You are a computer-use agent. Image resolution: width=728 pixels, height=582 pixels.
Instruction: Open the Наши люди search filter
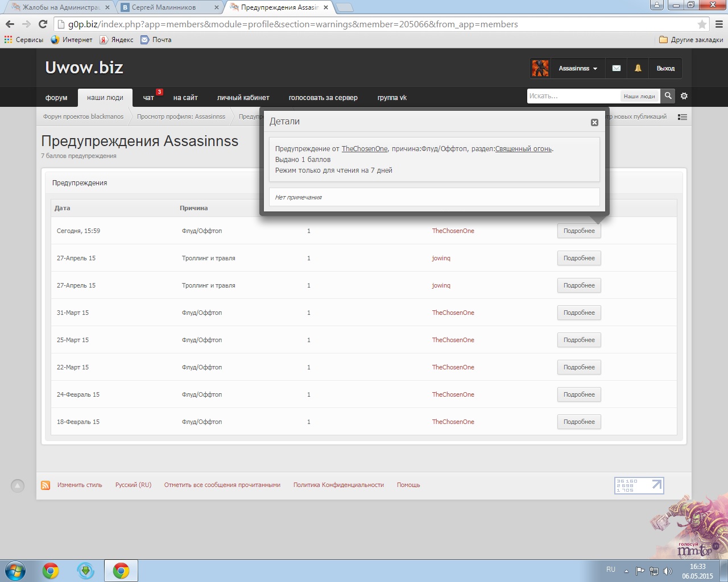(x=639, y=97)
